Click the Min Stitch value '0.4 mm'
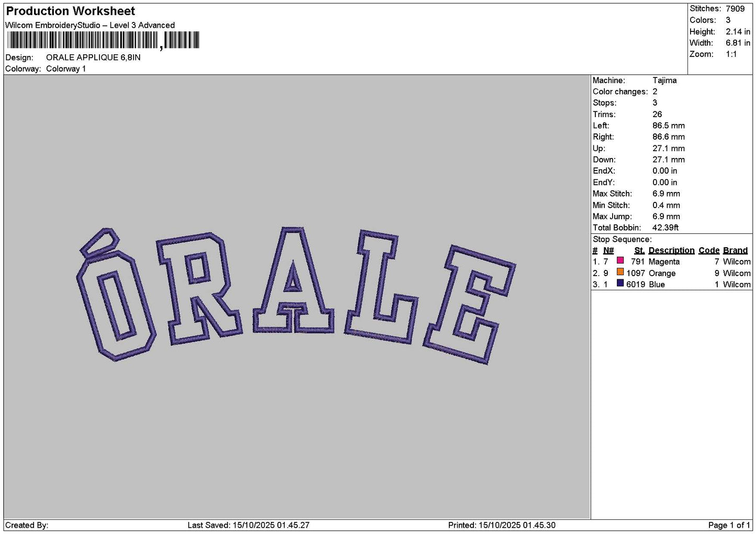756x534 pixels. coord(666,206)
